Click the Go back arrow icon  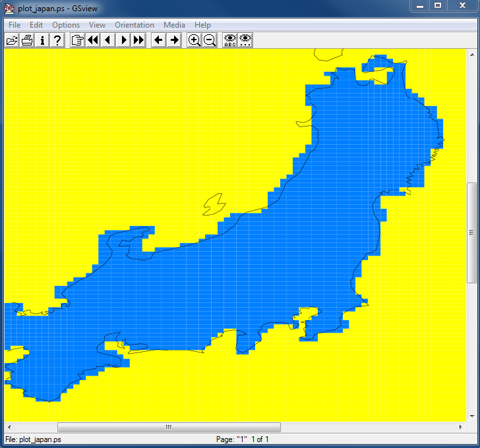click(x=158, y=40)
